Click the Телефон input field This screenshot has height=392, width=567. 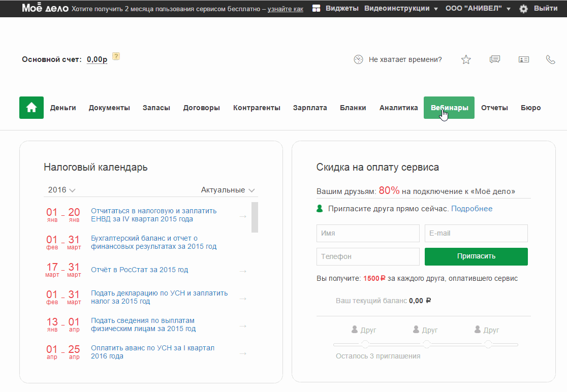[368, 256]
